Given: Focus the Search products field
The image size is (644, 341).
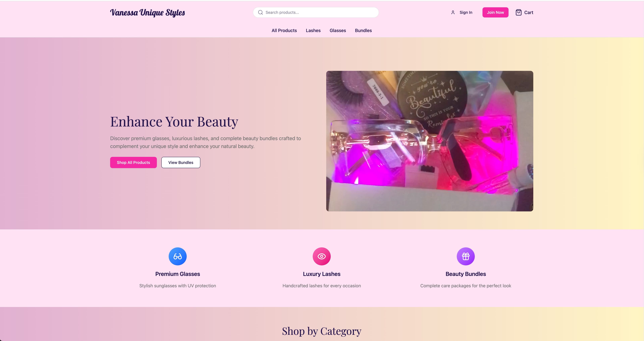Looking at the screenshot, I should pos(320,13).
